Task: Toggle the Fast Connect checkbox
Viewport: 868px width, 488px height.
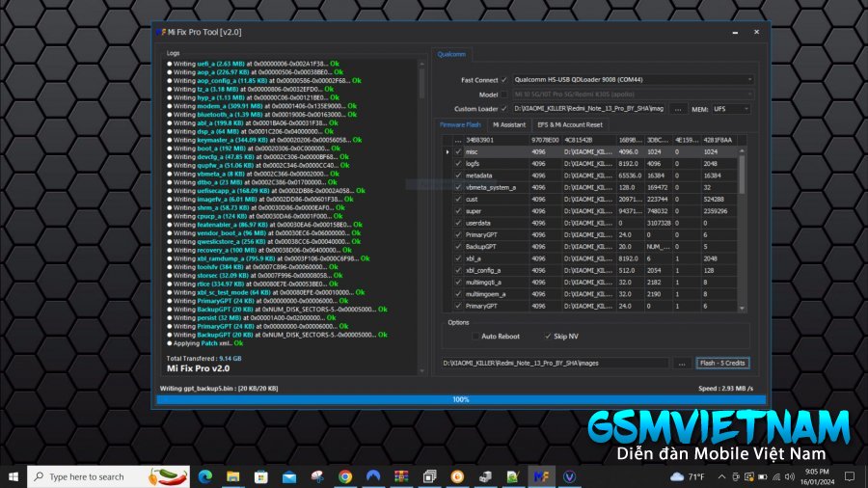Action: tap(504, 80)
